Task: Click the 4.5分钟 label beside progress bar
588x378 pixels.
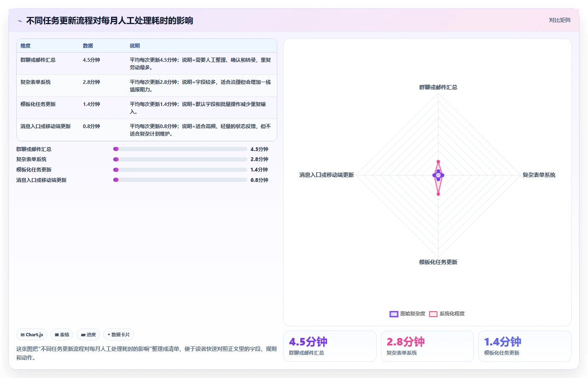Action: click(259, 149)
